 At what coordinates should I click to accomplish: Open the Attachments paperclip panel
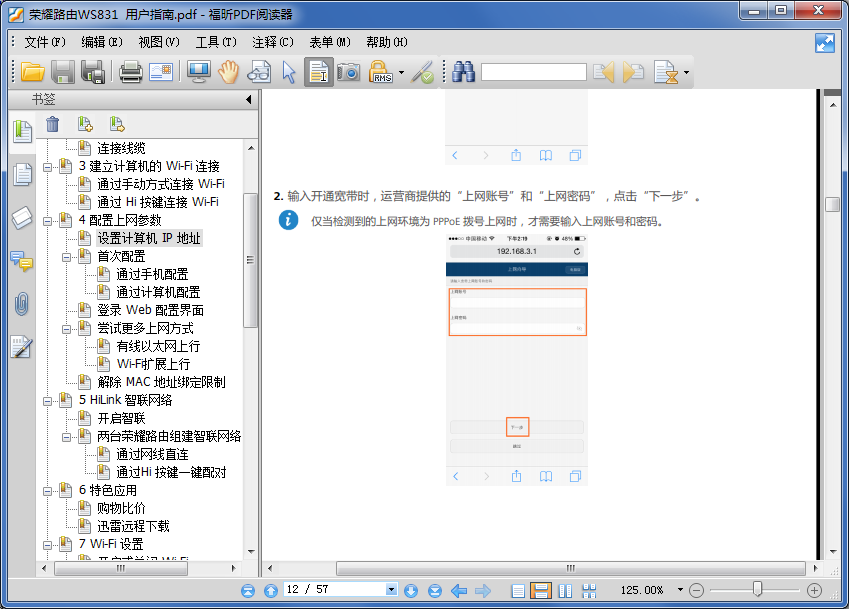pyautogui.click(x=21, y=304)
